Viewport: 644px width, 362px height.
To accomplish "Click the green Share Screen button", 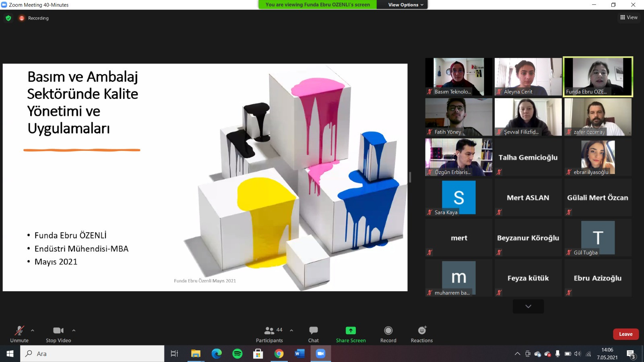I will 351,334.
